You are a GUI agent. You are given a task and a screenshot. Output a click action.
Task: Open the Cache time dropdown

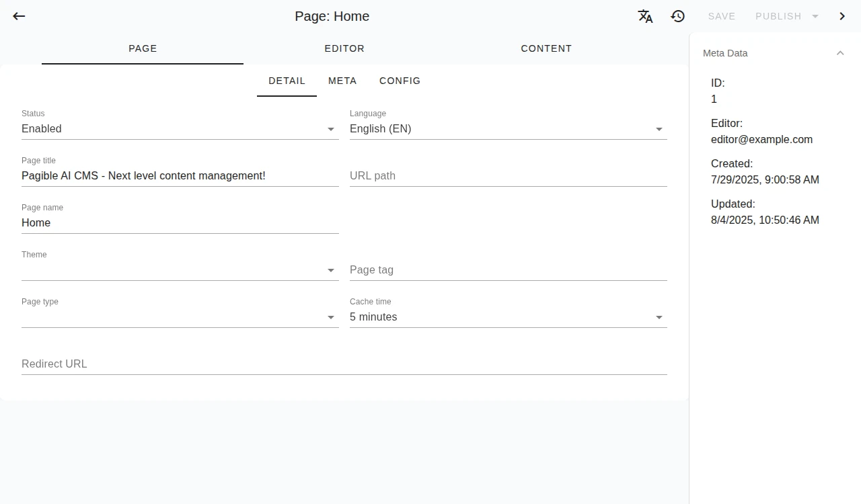(508, 317)
